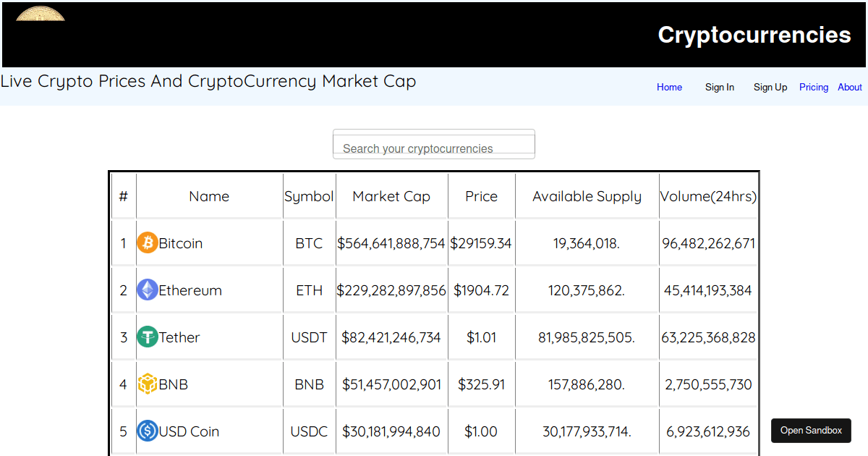Open the site's gold coin logo
The height and width of the screenshot is (456, 868).
pyautogui.click(x=40, y=12)
